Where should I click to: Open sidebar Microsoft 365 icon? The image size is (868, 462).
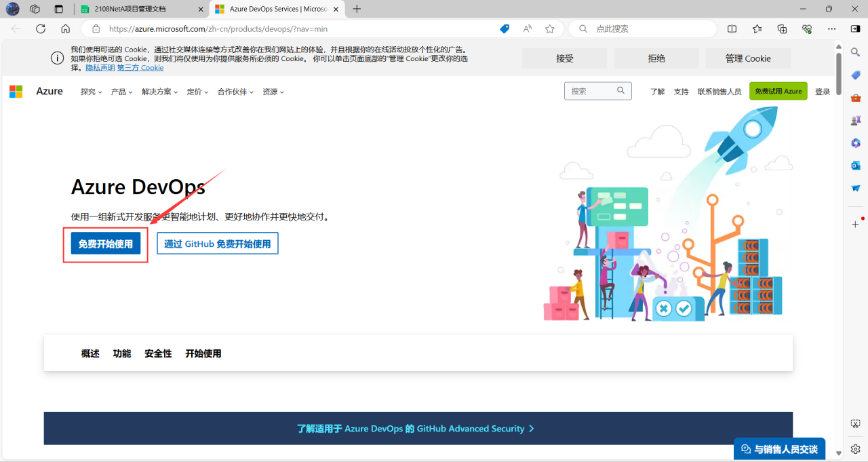tap(856, 142)
